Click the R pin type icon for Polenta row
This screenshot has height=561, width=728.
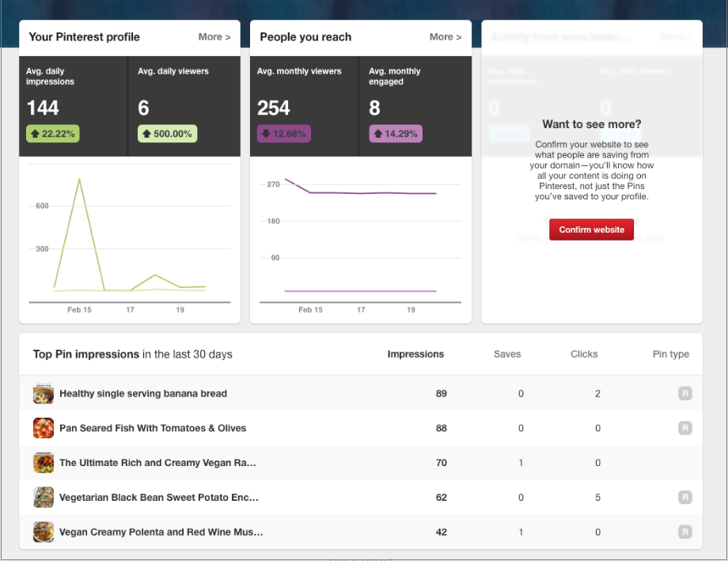pyautogui.click(x=684, y=531)
